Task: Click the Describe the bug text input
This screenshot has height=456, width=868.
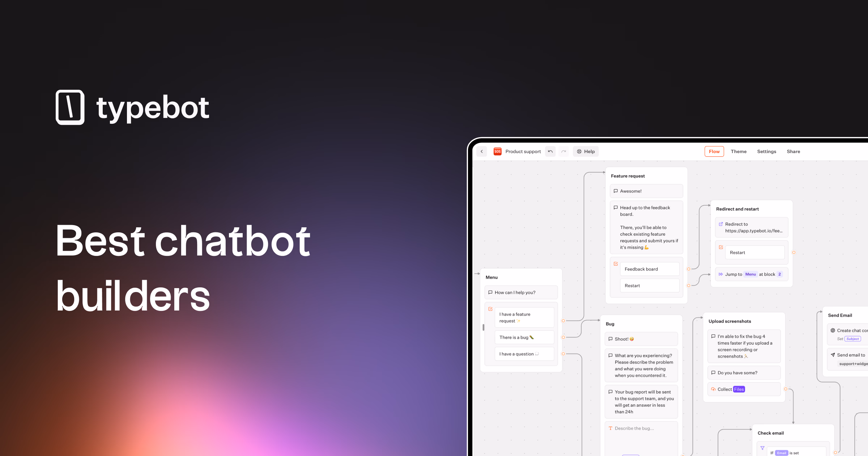Action: click(x=641, y=439)
